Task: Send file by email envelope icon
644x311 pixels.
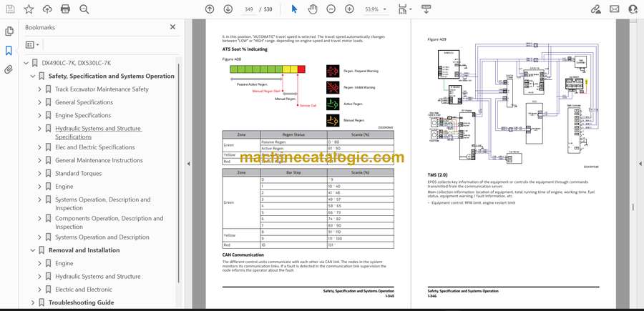Action: (x=615, y=9)
